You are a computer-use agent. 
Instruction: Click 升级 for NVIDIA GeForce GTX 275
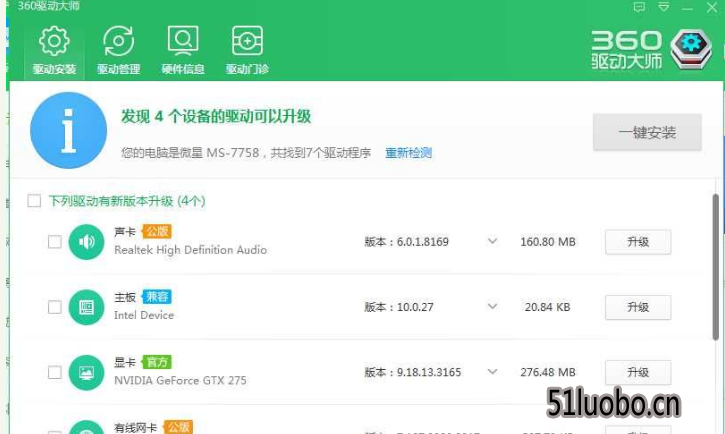click(638, 372)
